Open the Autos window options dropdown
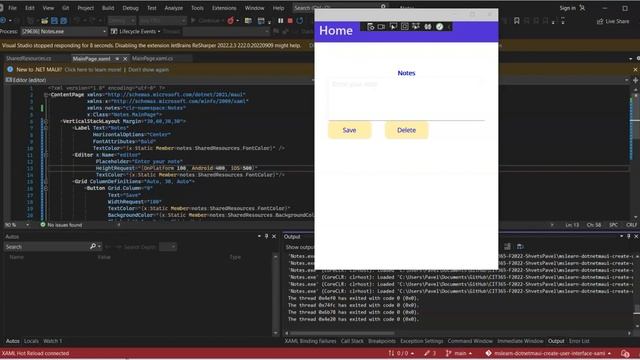Screen dimensions: 640x360 [x=259, y=236]
